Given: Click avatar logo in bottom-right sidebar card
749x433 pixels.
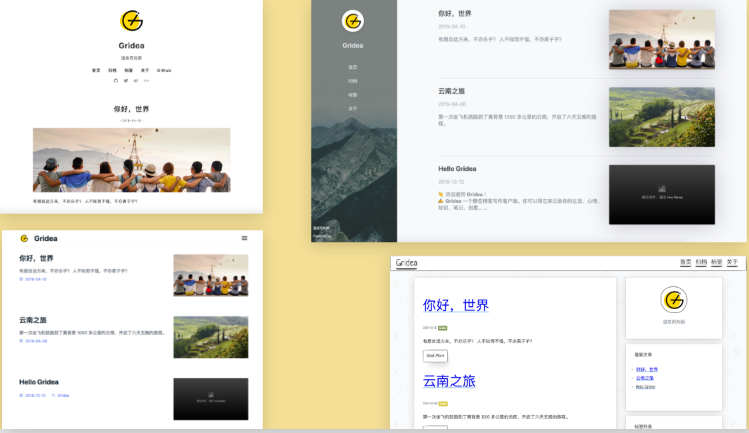Looking at the screenshot, I should tap(674, 300).
